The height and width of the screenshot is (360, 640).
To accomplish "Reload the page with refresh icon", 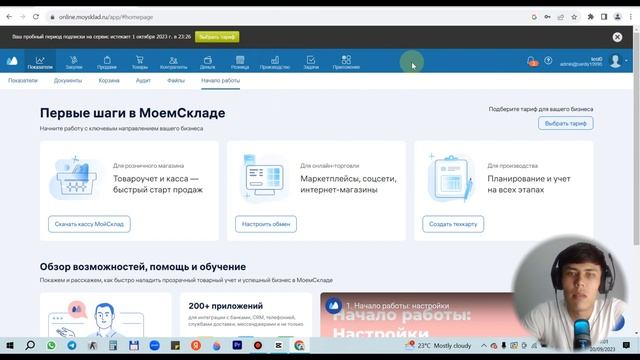I will 36,17.
